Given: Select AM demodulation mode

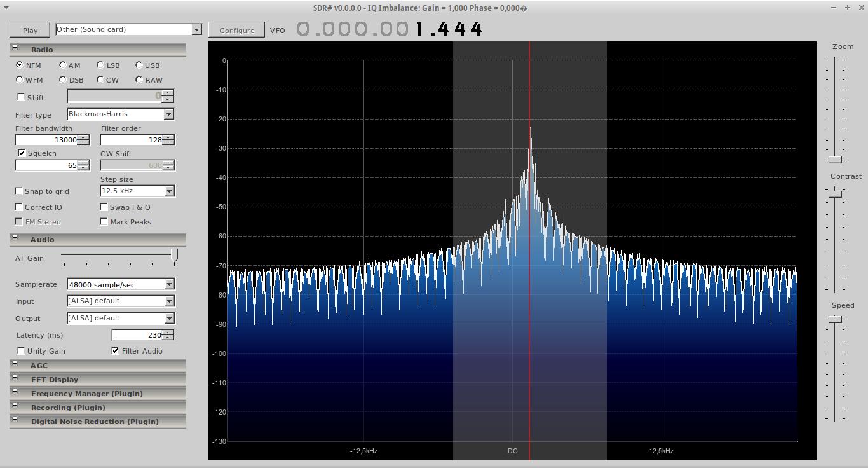Looking at the screenshot, I should 62,65.
